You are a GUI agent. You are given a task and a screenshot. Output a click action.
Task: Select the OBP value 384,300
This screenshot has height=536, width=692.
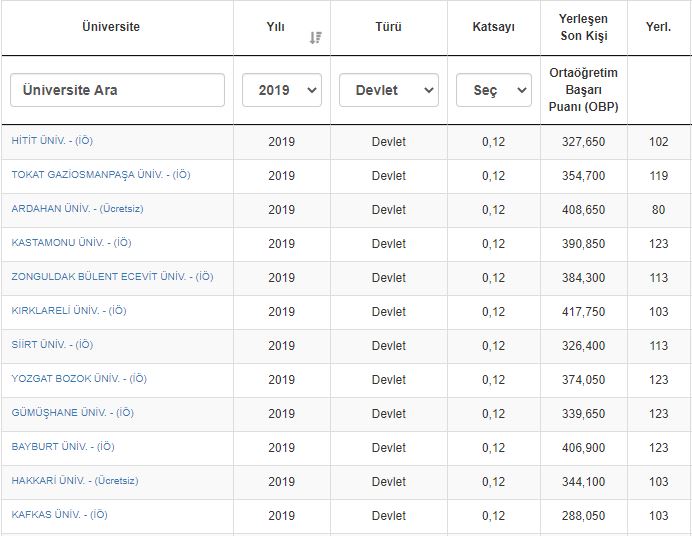(x=583, y=277)
